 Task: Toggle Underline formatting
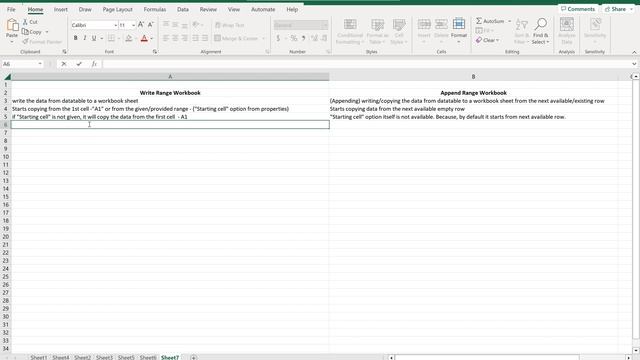94,38
